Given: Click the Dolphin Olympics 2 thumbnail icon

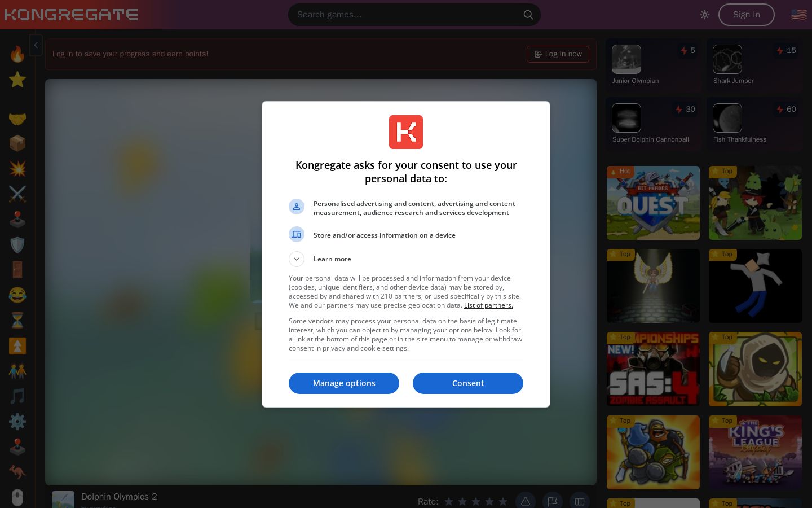Looking at the screenshot, I should (63, 500).
